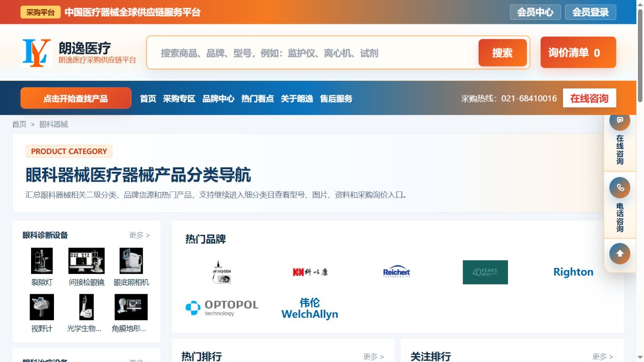The width and height of the screenshot is (644, 362).
Task: Click the scrollbar up arrow
Action: coord(640,4)
